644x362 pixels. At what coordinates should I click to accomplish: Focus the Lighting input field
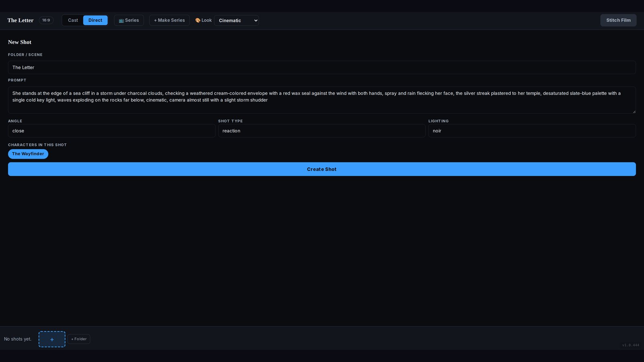[532, 131]
